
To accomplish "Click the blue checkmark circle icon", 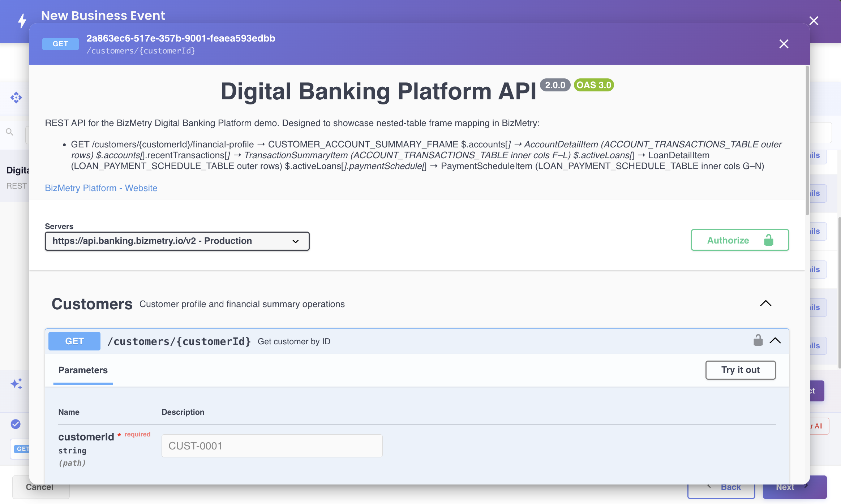I will tap(16, 424).
